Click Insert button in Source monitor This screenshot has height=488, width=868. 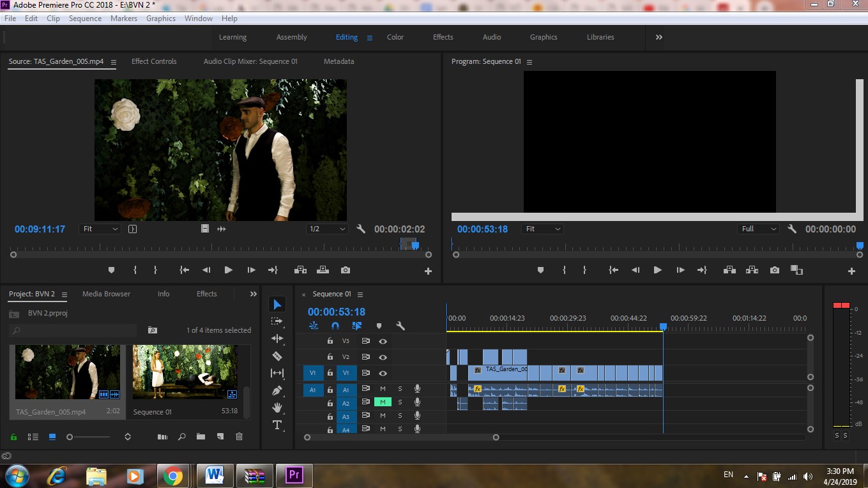pos(300,270)
